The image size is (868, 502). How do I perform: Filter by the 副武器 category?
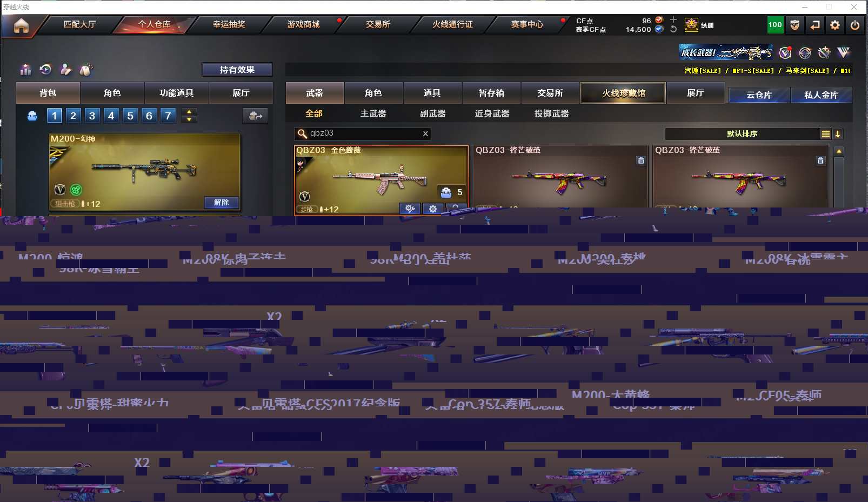(x=433, y=113)
